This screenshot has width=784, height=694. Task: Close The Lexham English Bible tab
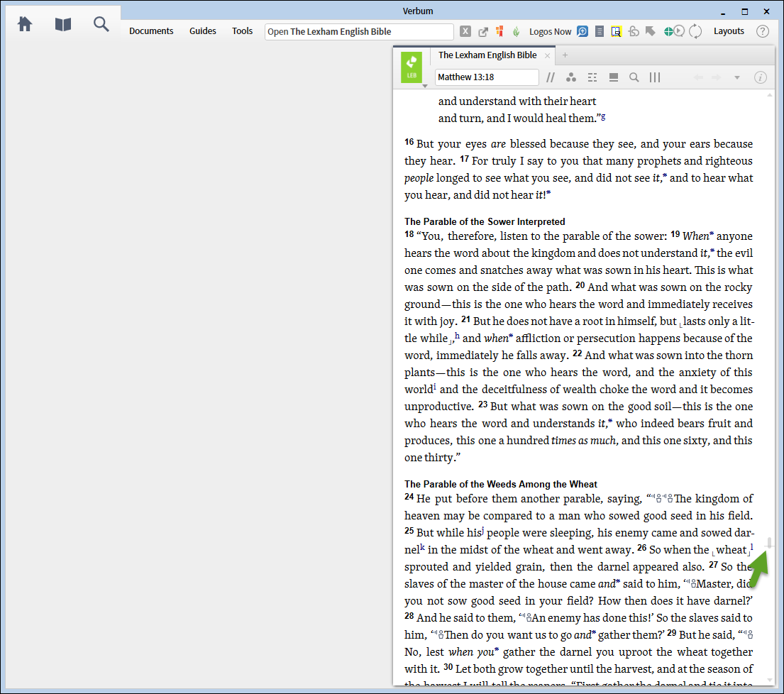click(x=548, y=56)
